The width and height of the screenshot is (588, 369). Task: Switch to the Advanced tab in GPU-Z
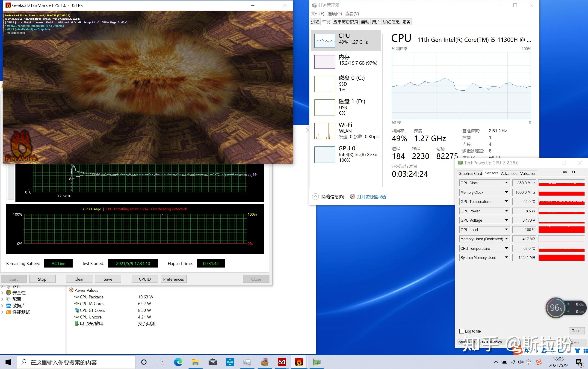[x=509, y=173]
